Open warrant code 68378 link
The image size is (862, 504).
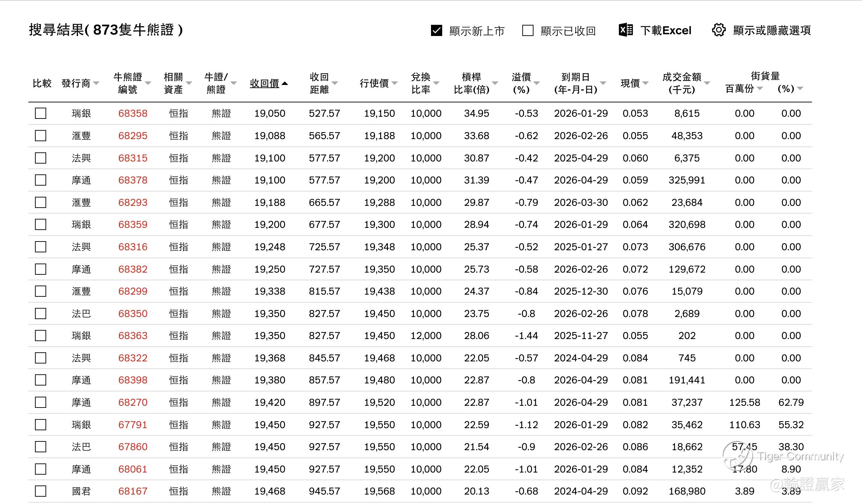point(133,180)
